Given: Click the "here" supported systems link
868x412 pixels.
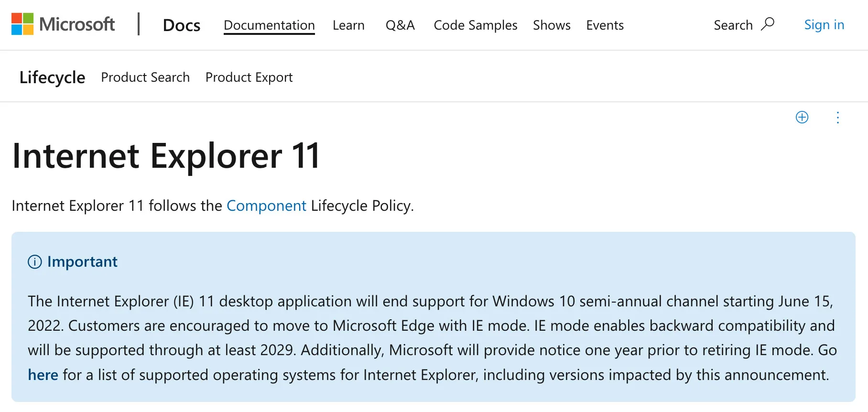Looking at the screenshot, I should [43, 375].
